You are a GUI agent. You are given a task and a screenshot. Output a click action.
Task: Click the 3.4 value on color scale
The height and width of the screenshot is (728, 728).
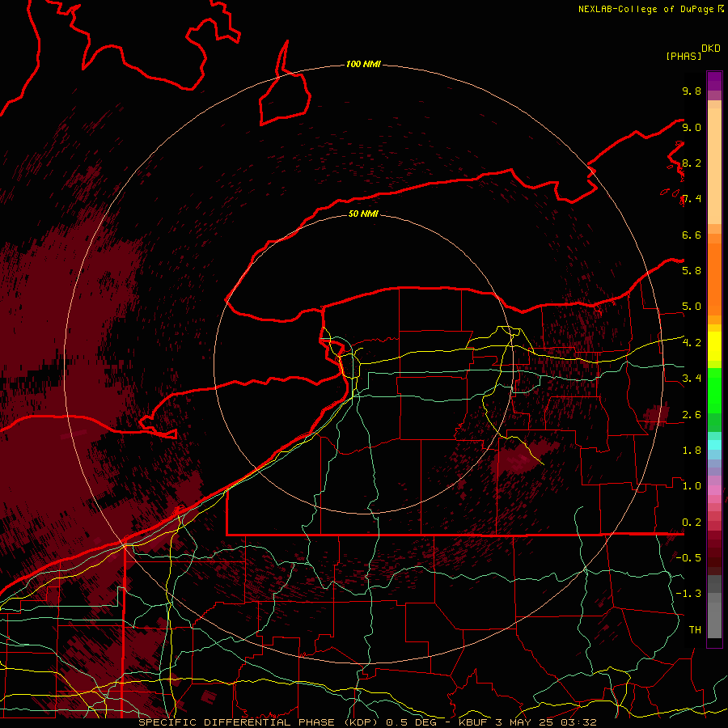pos(692,378)
